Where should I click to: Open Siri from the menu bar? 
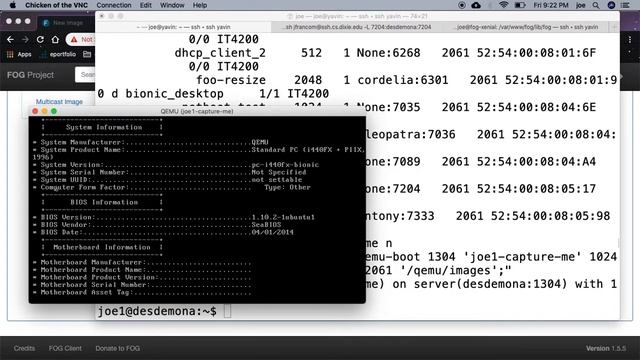pos(611,5)
